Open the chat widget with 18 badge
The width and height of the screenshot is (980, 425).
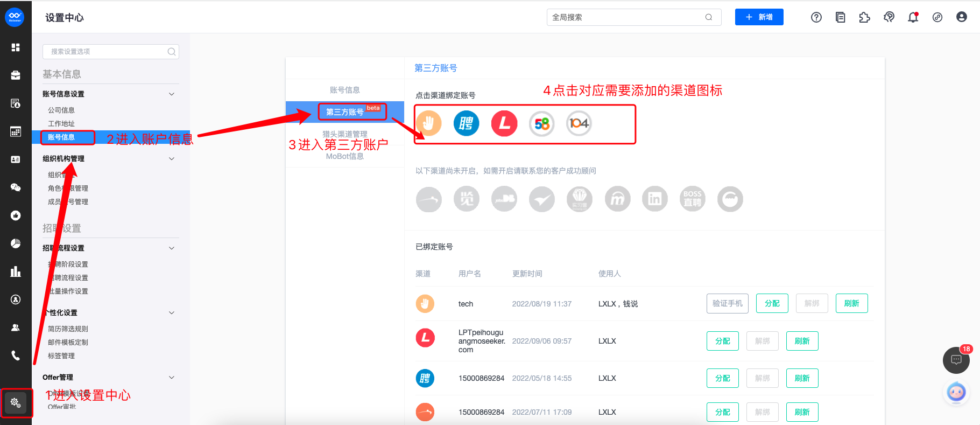point(956,360)
